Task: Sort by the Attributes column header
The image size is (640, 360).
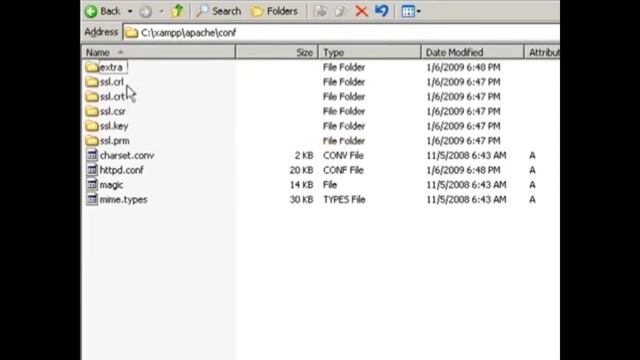Action: [x=542, y=52]
